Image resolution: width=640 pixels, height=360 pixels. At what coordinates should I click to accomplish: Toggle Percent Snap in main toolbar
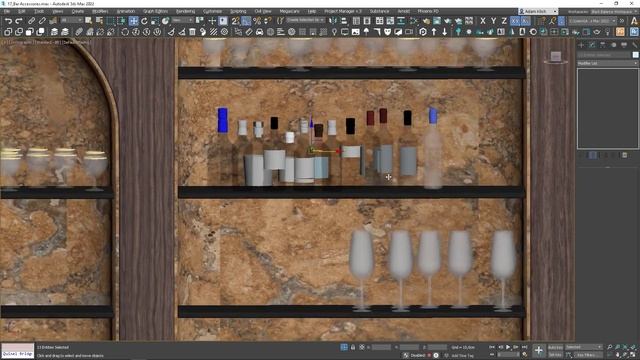point(257,21)
